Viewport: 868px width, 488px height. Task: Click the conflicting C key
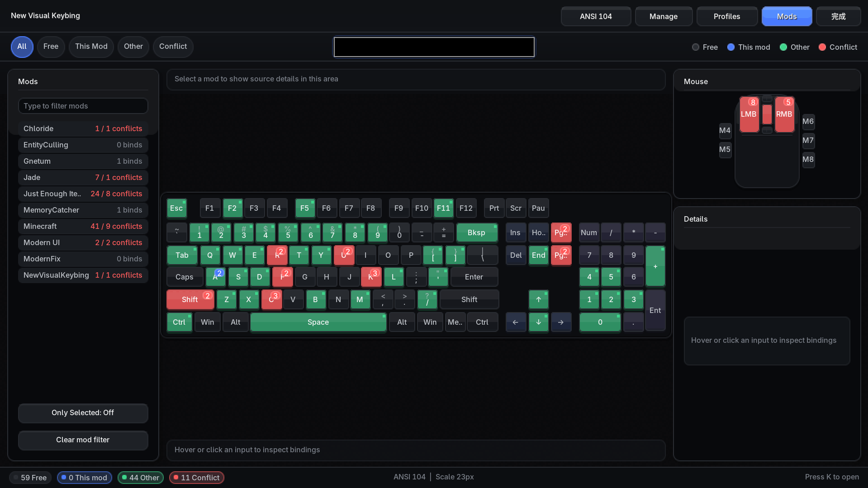(271, 299)
